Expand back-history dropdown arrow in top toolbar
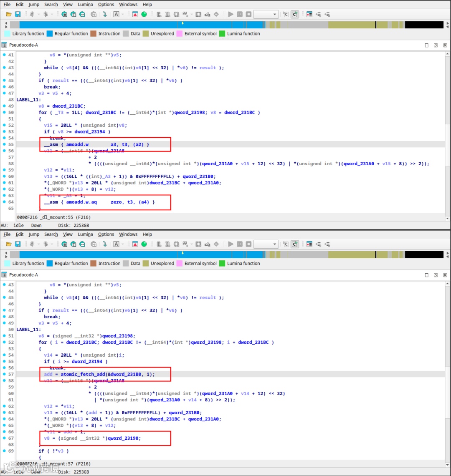This screenshot has height=476, width=451. 38,14
